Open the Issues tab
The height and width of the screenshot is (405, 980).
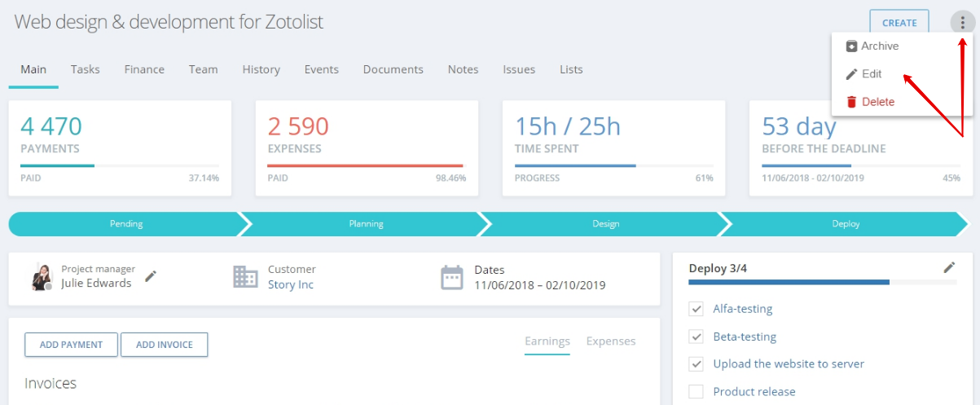coord(519,69)
